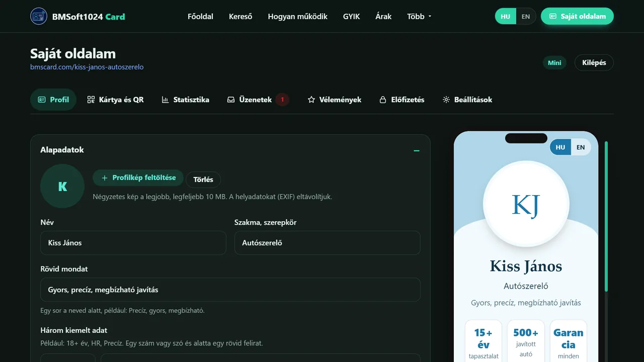Click the KJ avatar in phone preview

[526, 204]
